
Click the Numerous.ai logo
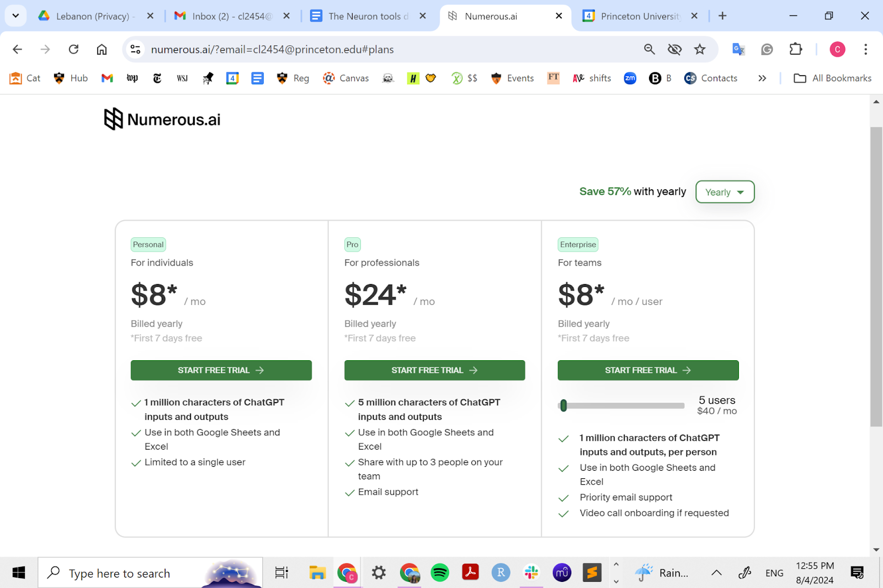point(162,119)
